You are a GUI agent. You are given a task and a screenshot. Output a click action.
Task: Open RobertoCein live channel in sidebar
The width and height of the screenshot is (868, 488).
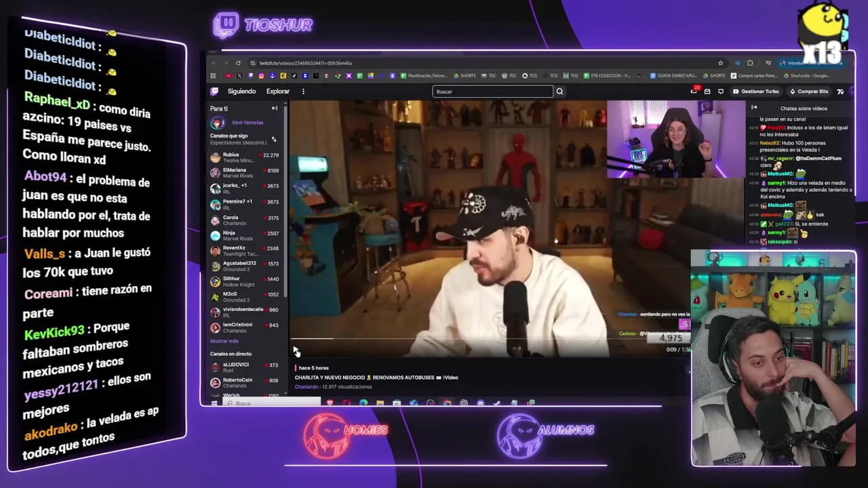tap(244, 383)
